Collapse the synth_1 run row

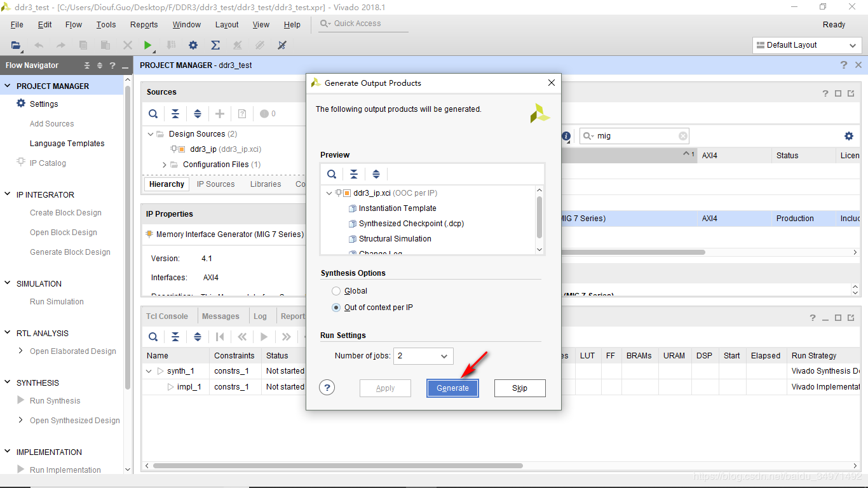[x=149, y=371]
